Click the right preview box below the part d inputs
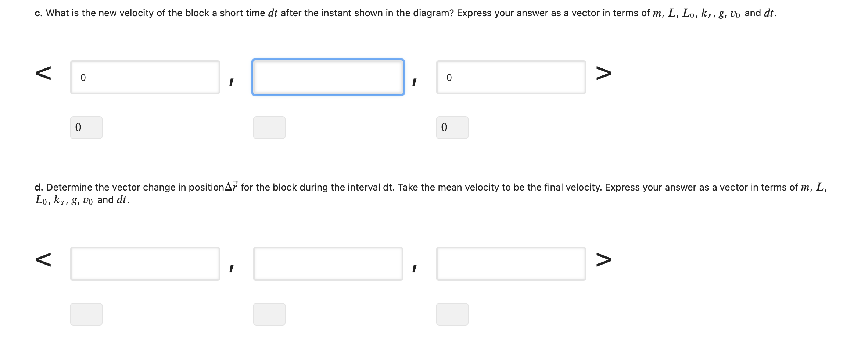The image size is (868, 337). point(452,313)
